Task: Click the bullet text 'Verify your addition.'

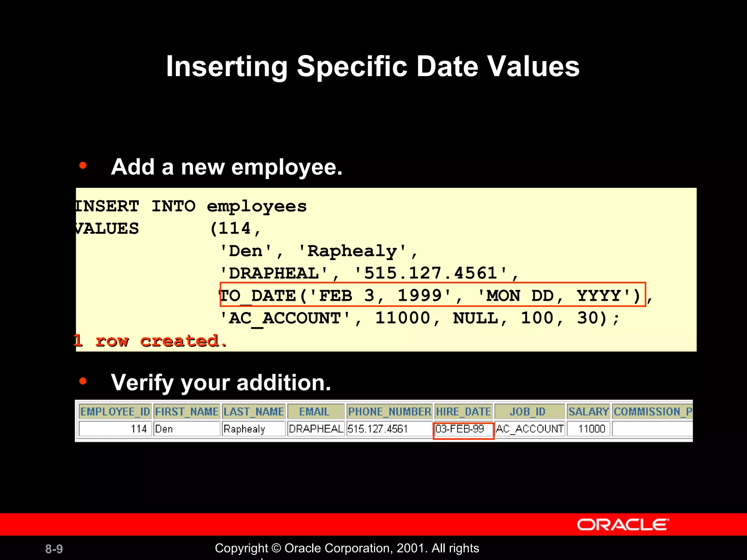Action: click(x=221, y=383)
